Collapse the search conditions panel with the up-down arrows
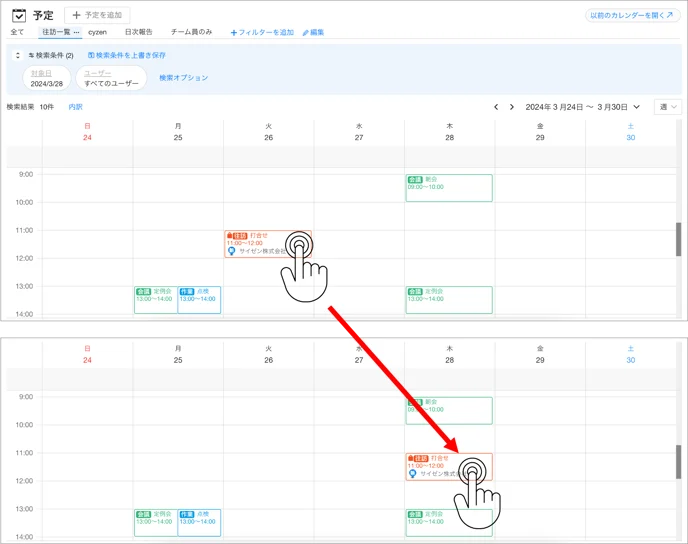The height and width of the screenshot is (544, 688). point(18,55)
